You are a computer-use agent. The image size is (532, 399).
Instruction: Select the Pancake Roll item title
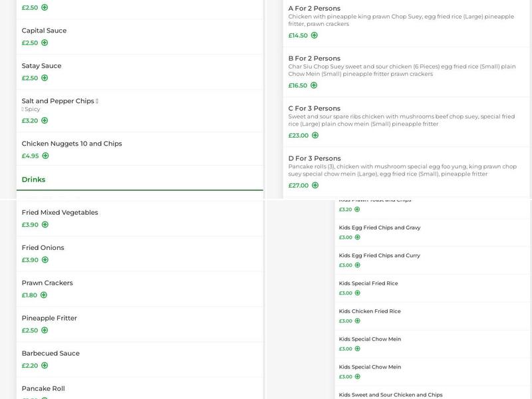[x=43, y=388]
